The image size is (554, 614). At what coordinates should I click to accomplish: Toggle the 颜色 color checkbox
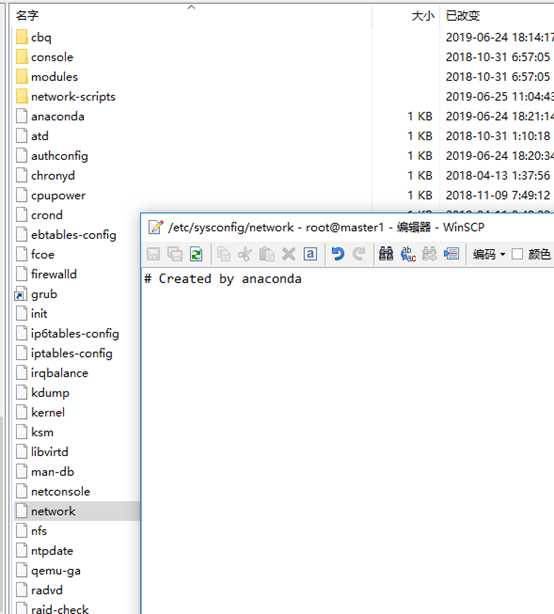(517, 255)
